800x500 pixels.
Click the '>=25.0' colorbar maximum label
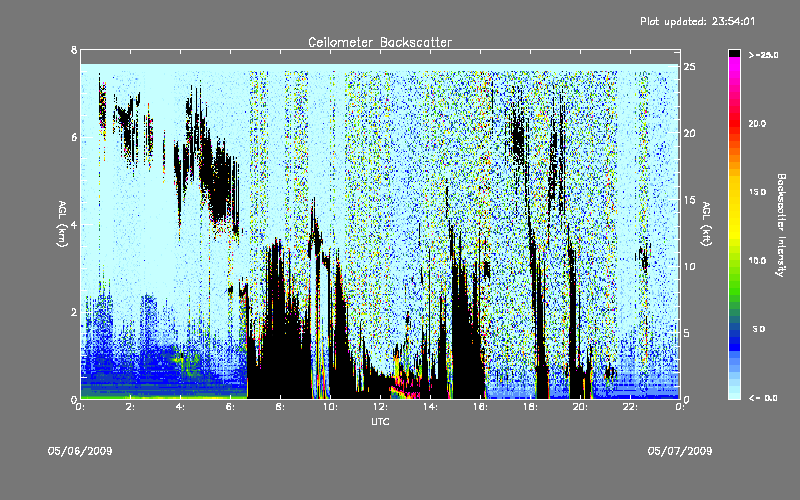pos(763,55)
